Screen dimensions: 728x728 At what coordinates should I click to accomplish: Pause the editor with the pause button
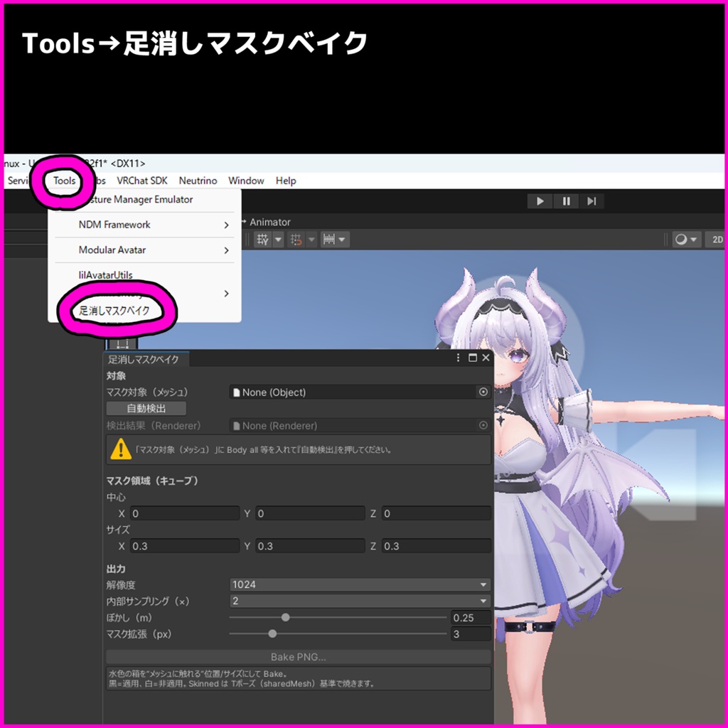point(566,201)
